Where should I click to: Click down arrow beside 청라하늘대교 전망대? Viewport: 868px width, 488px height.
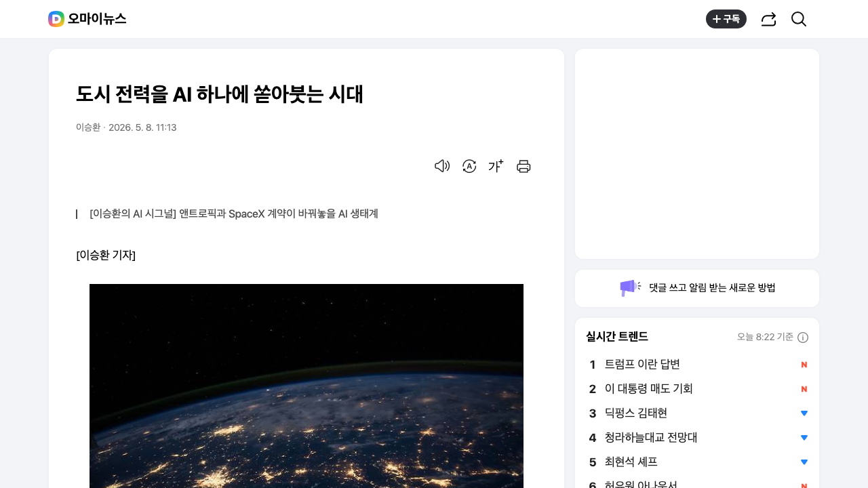[x=804, y=438]
